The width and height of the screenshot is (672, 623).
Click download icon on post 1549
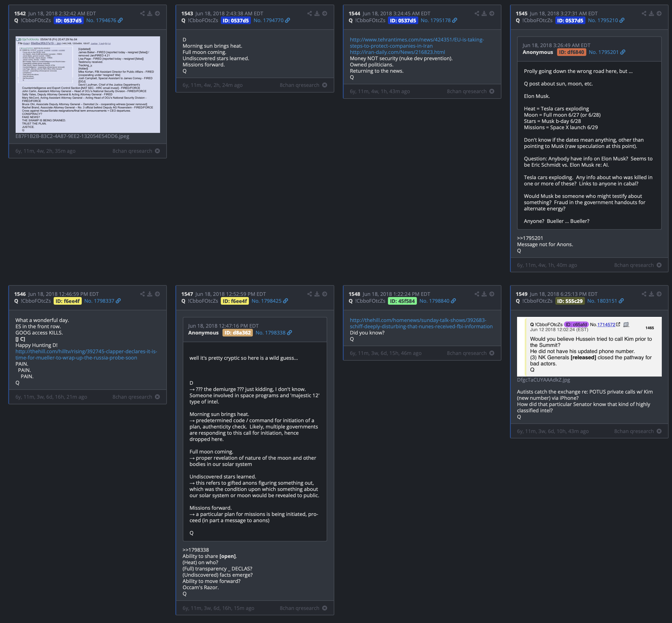652,294
